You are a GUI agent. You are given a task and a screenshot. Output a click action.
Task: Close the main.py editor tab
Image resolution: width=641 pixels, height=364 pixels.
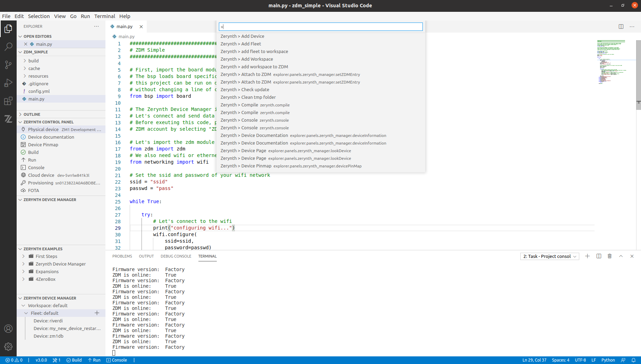141,27
